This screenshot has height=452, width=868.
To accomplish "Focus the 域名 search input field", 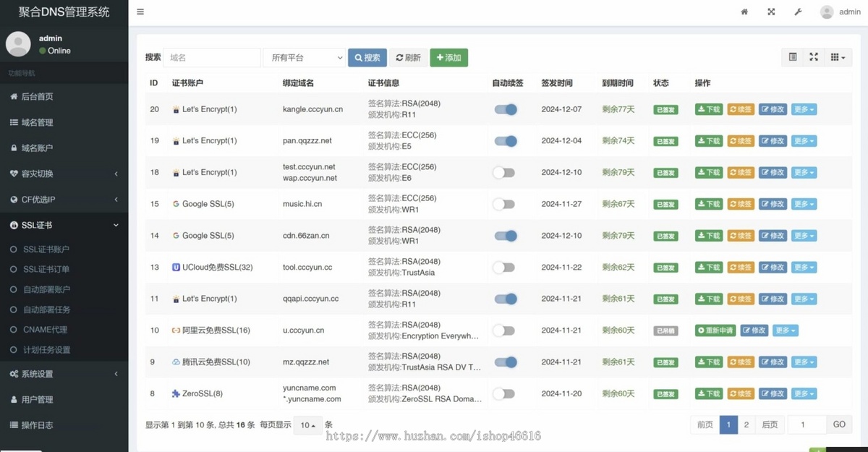I will point(212,58).
